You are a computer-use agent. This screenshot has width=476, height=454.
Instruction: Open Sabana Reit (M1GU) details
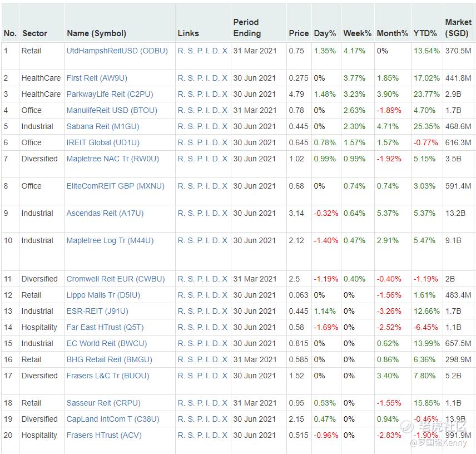(103, 126)
